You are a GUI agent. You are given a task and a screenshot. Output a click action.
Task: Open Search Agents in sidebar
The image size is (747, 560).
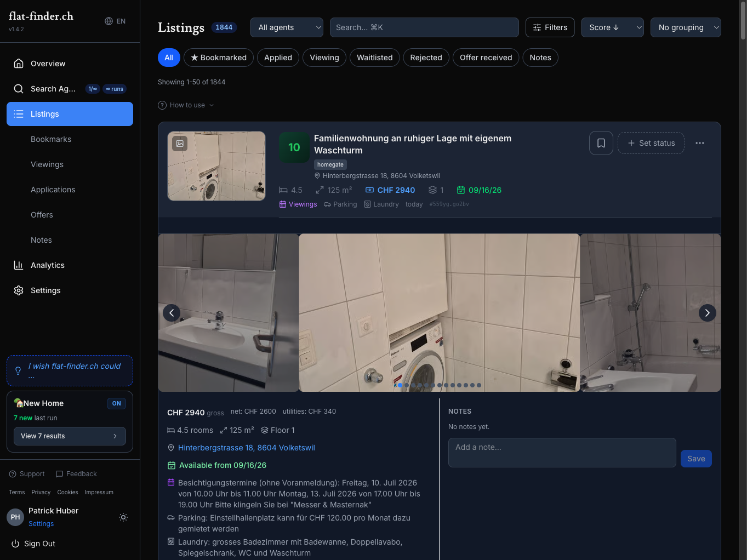70,89
